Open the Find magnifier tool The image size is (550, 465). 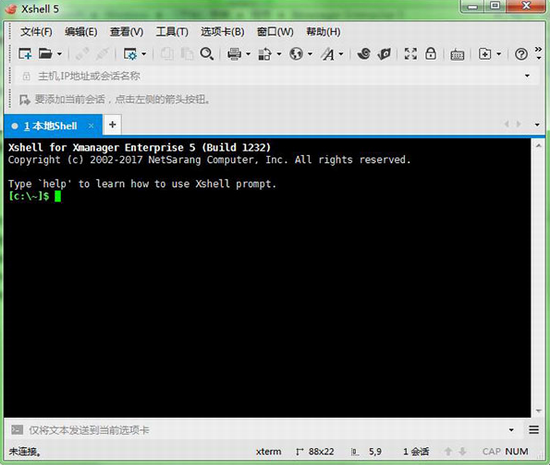(x=207, y=54)
